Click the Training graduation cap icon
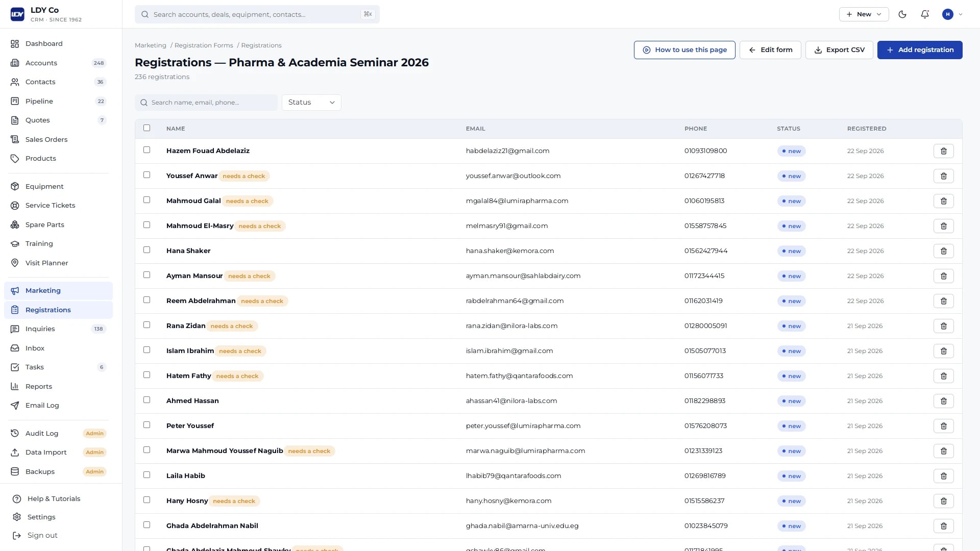 pyautogui.click(x=15, y=244)
